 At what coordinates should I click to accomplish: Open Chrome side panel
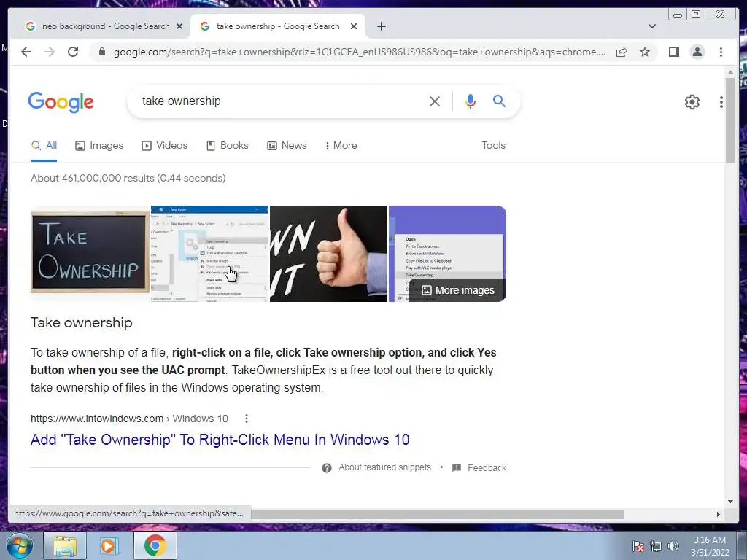click(673, 52)
